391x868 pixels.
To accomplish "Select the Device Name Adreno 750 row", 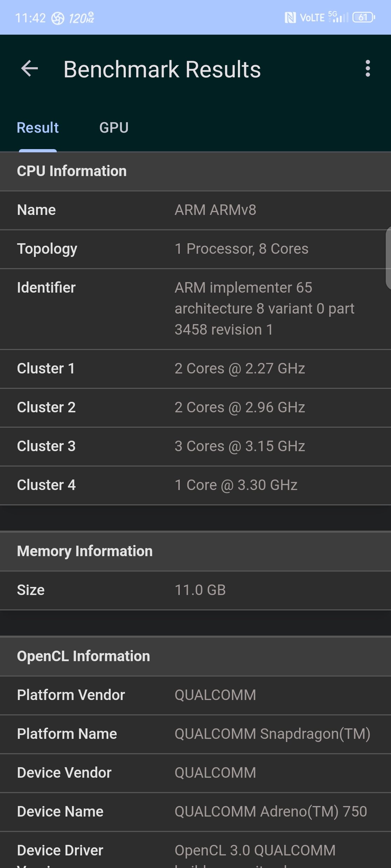I will click(195, 812).
